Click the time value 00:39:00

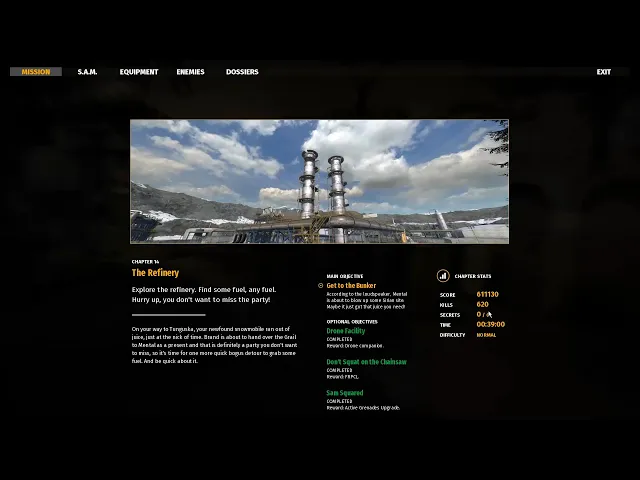tap(491, 324)
